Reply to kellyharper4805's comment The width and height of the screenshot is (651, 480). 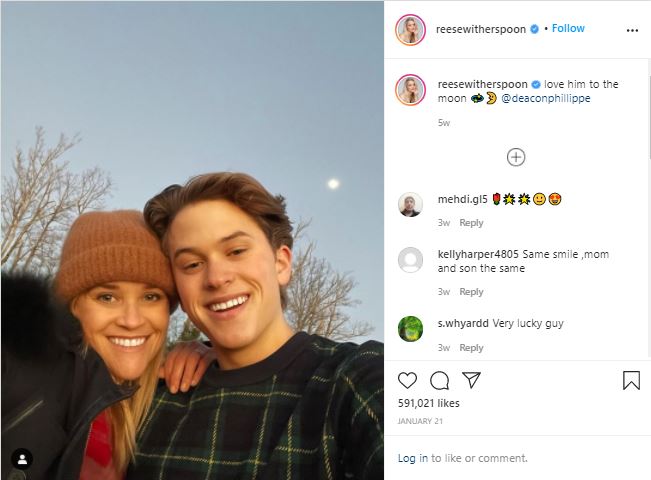(x=471, y=292)
